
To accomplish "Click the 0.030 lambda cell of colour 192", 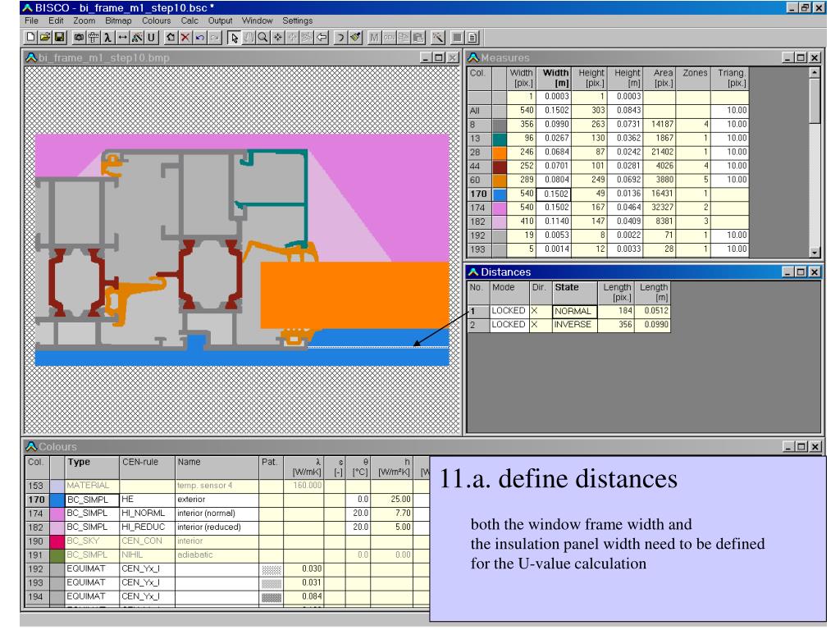I will (304, 569).
